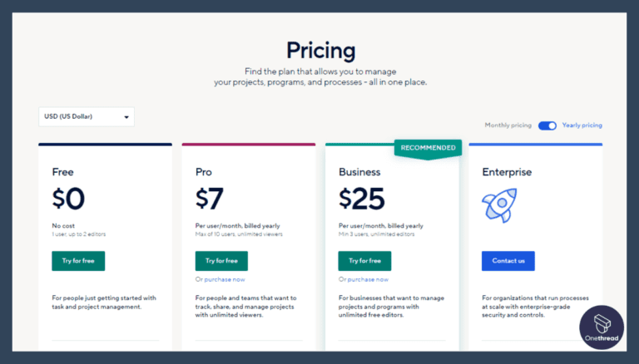Select the Business plan heading

tap(359, 173)
